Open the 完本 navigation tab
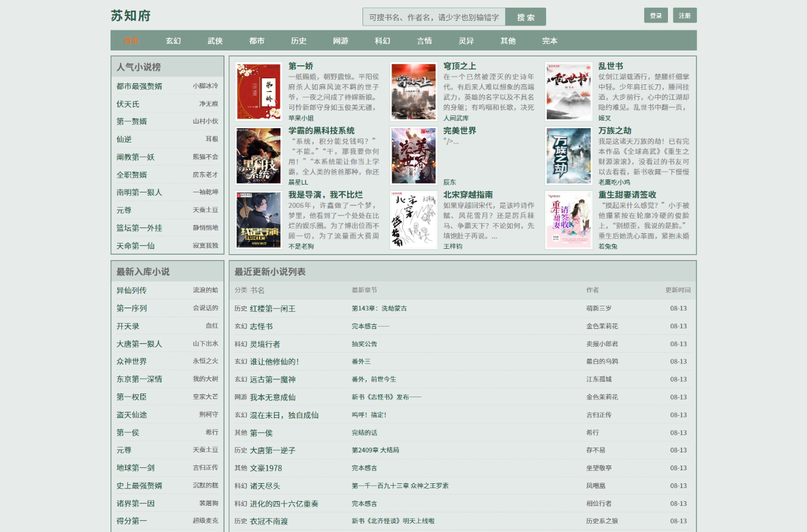 [x=550, y=41]
